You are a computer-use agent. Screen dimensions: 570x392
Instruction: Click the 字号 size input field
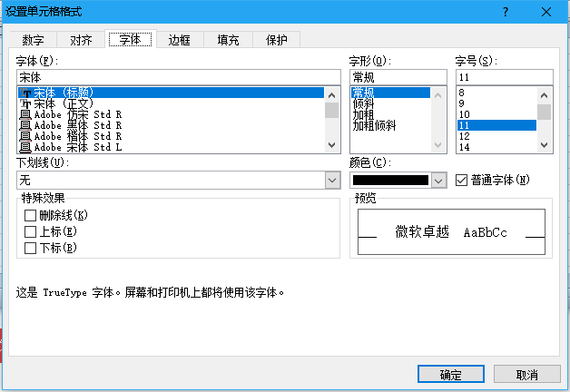tap(505, 77)
